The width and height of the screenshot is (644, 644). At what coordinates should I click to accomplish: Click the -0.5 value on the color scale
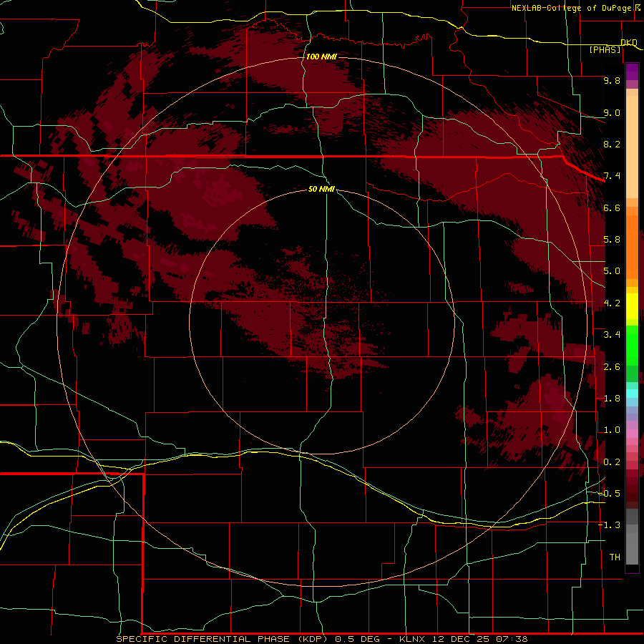click(x=609, y=494)
